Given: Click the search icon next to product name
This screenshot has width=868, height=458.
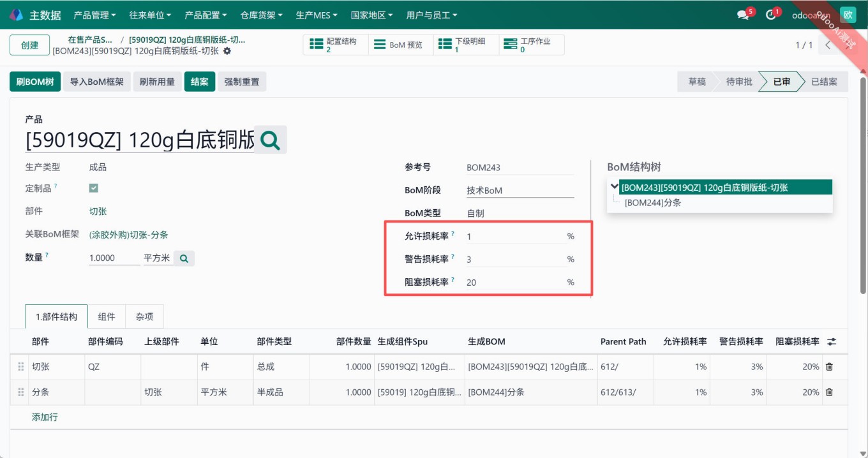Looking at the screenshot, I should point(271,140).
